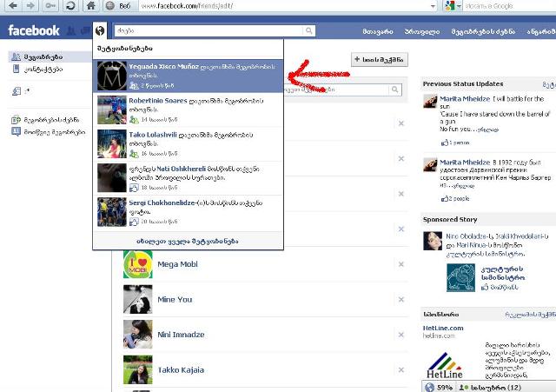
Task: Click the HetLine logo image
Action: tap(444, 365)
